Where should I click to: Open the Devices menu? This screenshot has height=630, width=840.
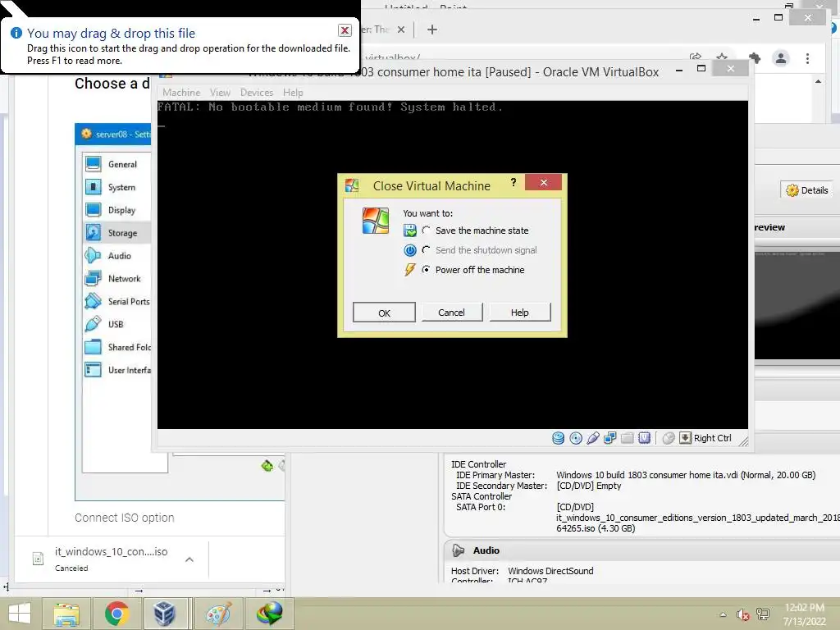point(257,93)
